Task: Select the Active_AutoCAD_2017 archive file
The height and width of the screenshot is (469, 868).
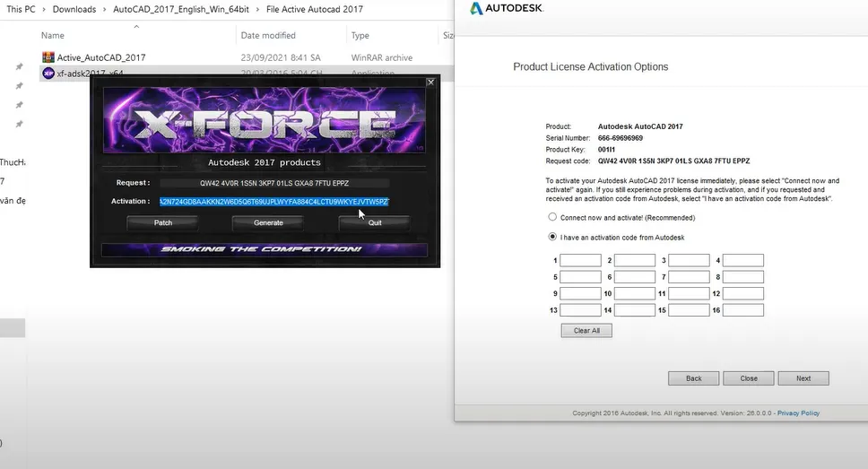Action: (101, 57)
